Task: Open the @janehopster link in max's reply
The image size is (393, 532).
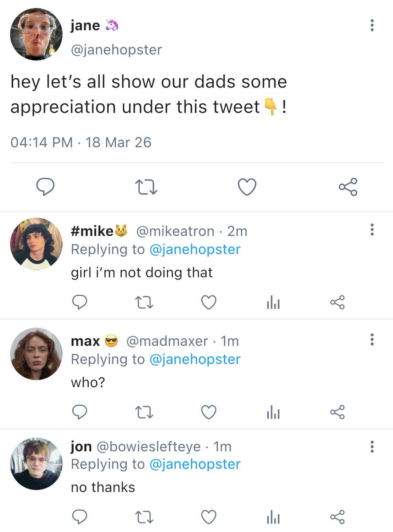Action: tap(195, 359)
